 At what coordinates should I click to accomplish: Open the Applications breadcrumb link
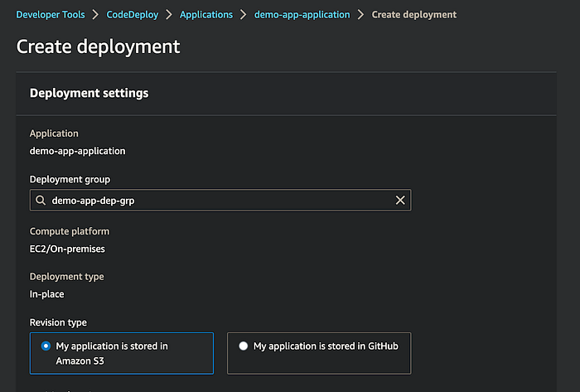[205, 15]
